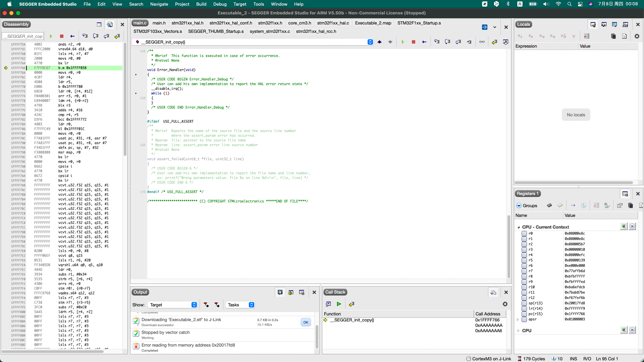Toggle checkbox for register r7
644x362 pixels.
coord(524,271)
